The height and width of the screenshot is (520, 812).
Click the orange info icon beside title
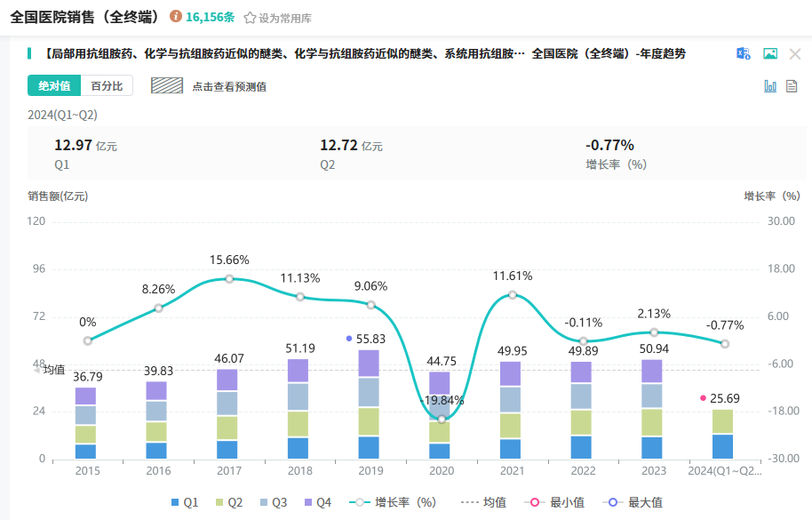[x=175, y=17]
